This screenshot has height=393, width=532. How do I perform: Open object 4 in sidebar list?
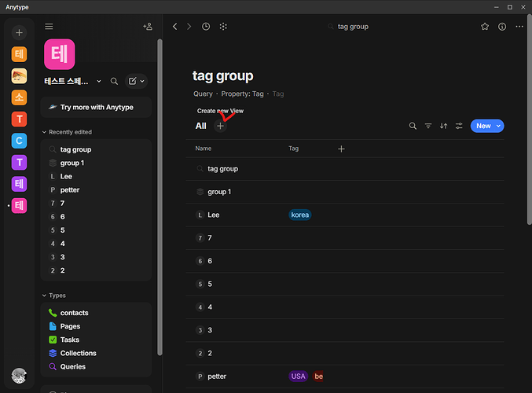click(x=96, y=244)
